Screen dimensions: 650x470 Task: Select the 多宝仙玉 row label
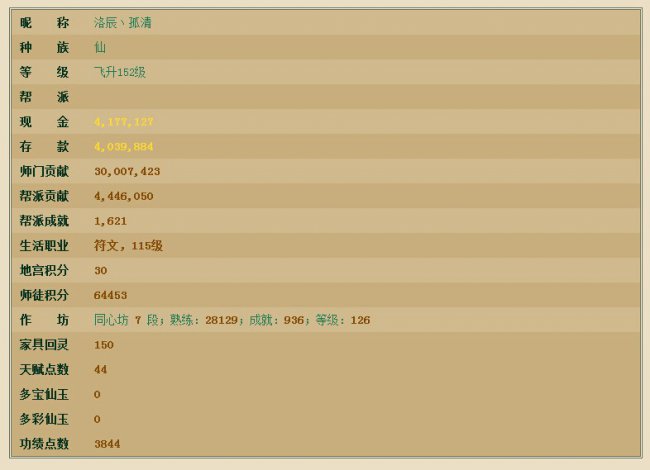tap(44, 395)
